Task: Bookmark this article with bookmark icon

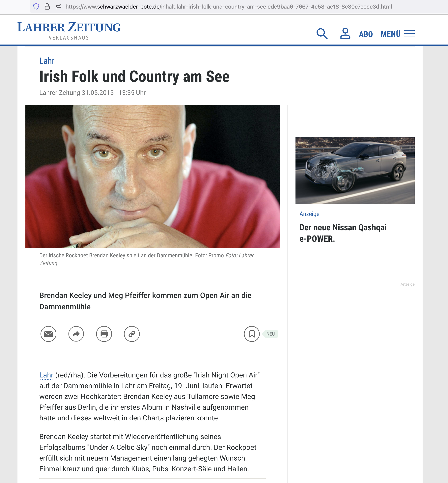Action: [x=252, y=334]
